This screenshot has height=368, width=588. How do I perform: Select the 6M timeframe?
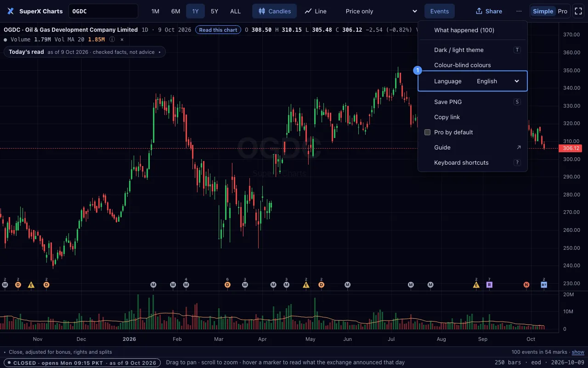(x=175, y=11)
